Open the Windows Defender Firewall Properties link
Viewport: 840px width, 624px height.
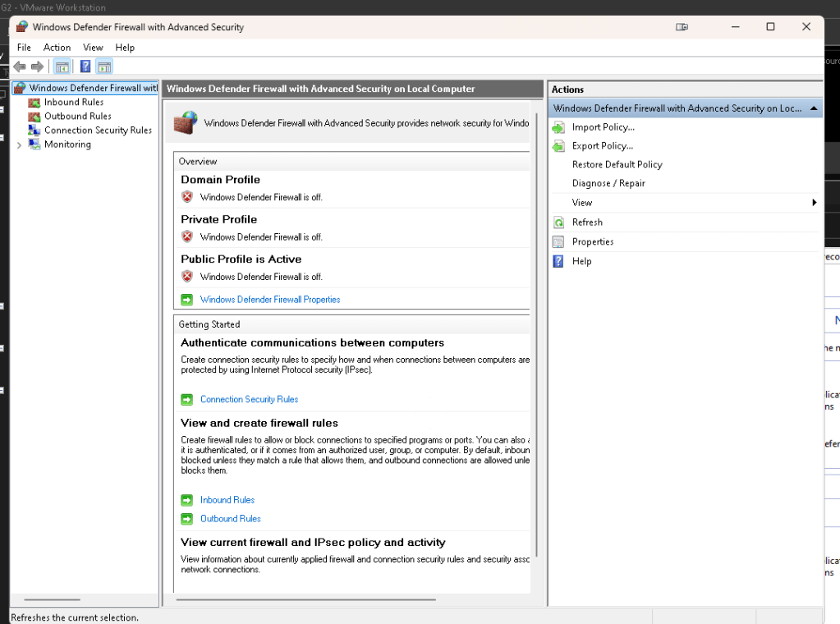point(270,300)
